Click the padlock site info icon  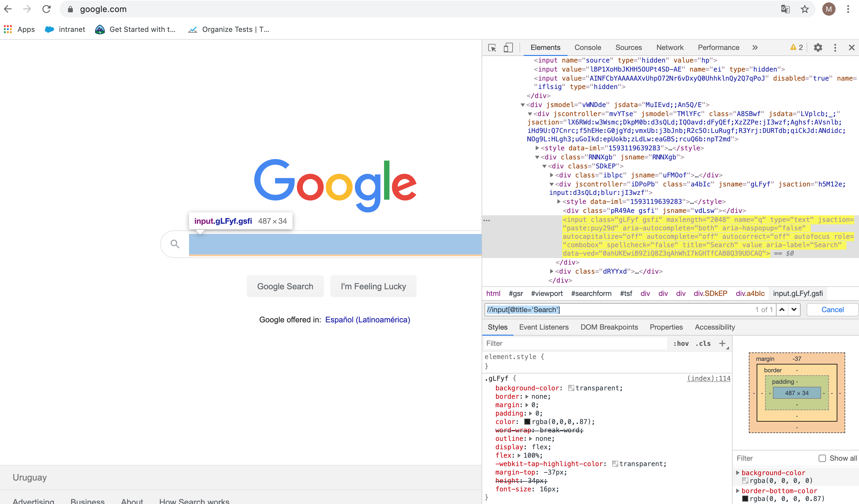70,9
